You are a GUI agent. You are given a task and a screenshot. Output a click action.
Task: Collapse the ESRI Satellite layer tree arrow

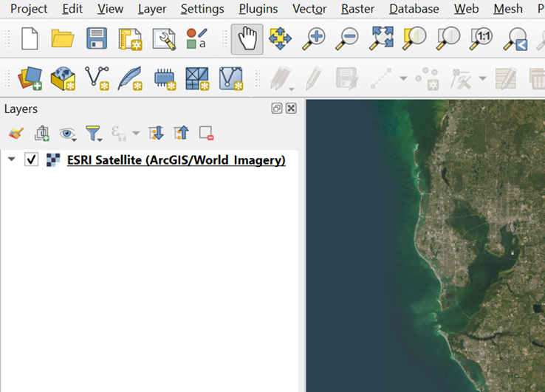coord(11,159)
